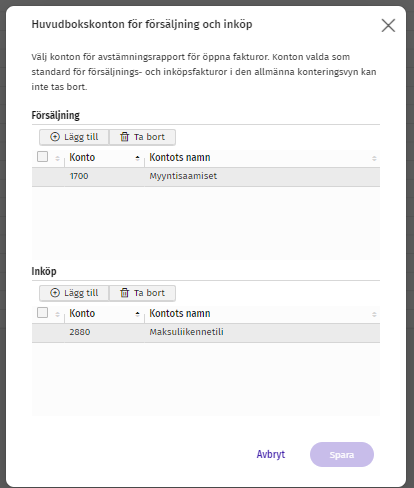Toggle select-all checkbox in Försäljning table

tap(42, 156)
